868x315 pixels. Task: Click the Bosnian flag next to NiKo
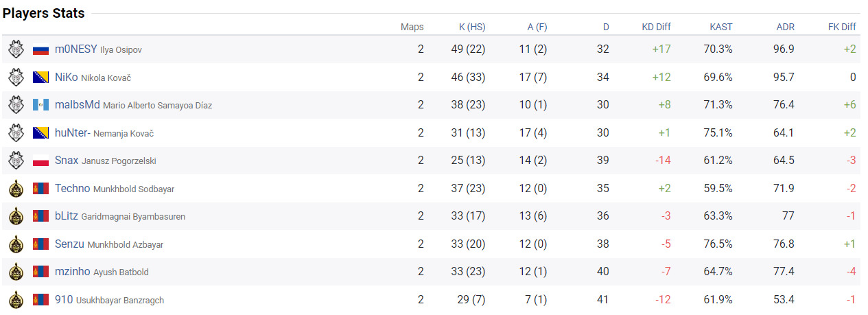coord(41,78)
